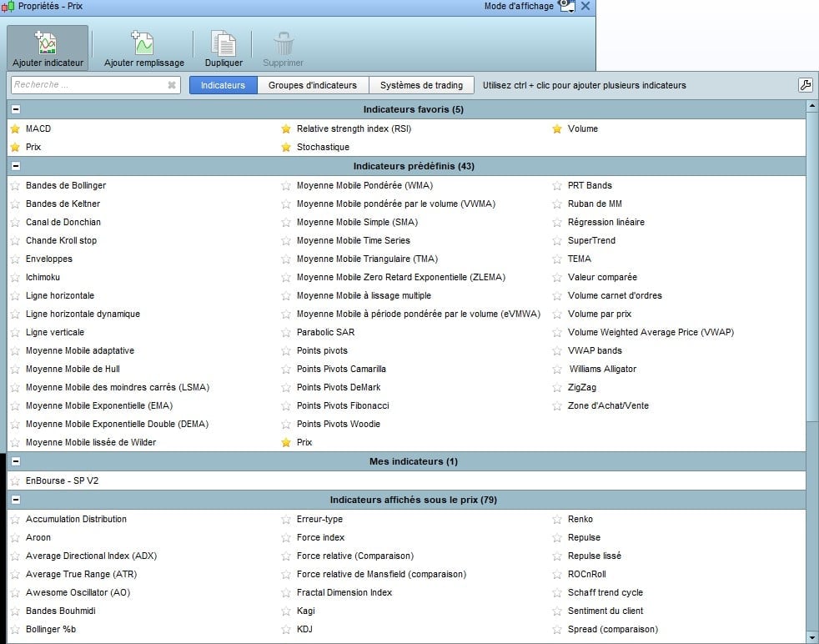Image resolution: width=819 pixels, height=644 pixels.
Task: Open the wrench settings icon
Action: (x=806, y=84)
